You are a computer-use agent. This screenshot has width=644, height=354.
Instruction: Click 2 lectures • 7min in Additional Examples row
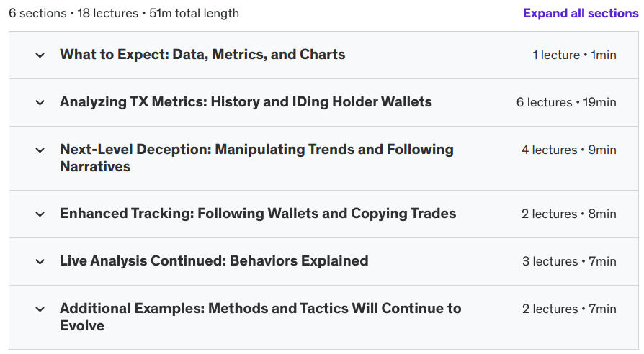pyautogui.click(x=568, y=309)
